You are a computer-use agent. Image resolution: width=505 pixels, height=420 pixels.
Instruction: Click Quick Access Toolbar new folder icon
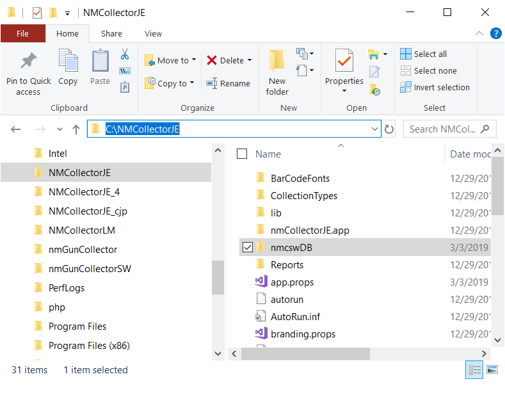click(53, 13)
